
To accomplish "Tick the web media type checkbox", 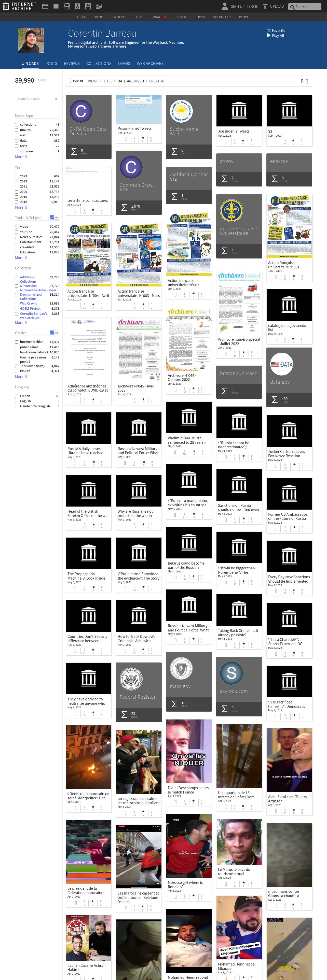I will click(x=17, y=135).
